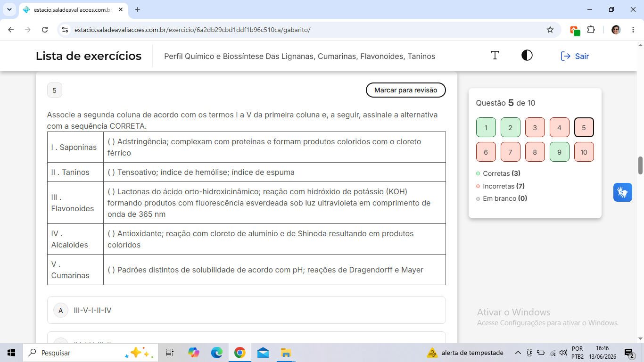
Task: Open Google Chrome from the taskbar
Action: 240,353
